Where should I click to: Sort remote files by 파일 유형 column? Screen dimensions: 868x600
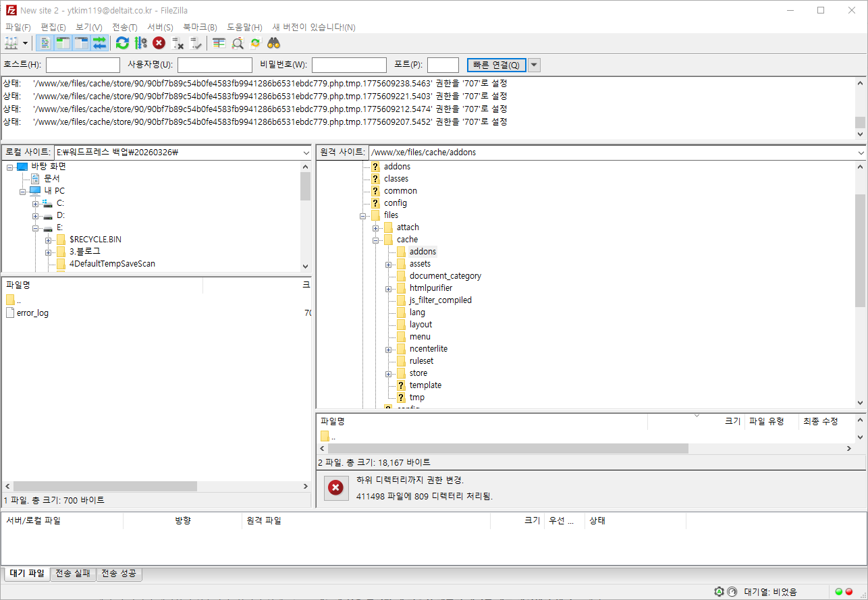click(771, 421)
